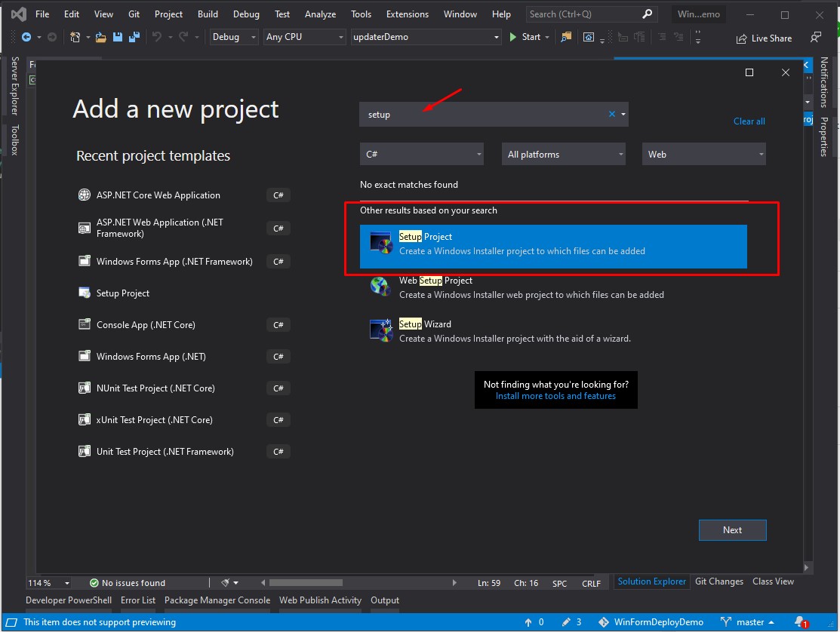The width and height of the screenshot is (840, 632).
Task: Open the All platforms filter dropdown
Action: (x=564, y=155)
